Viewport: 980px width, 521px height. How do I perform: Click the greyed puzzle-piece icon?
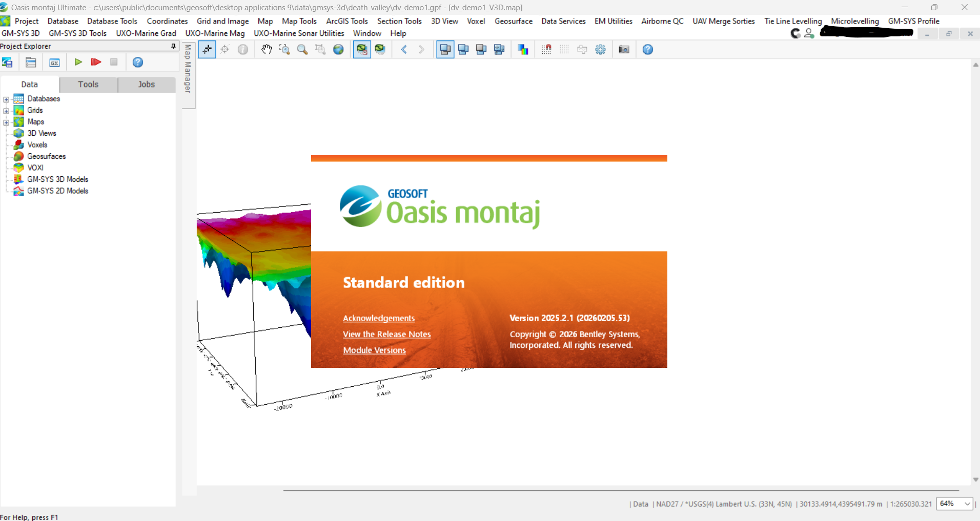(582, 50)
